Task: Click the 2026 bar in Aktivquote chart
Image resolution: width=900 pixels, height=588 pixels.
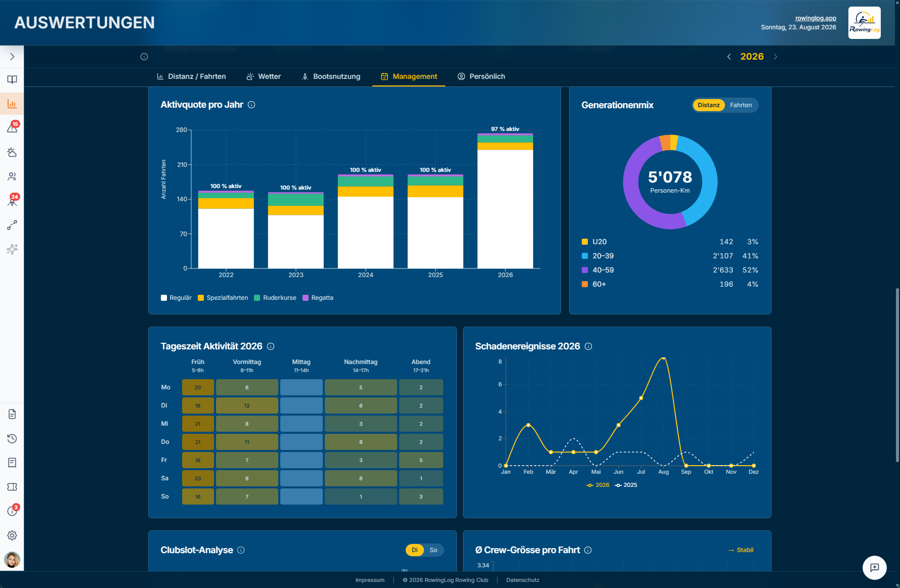Action: tap(505, 201)
